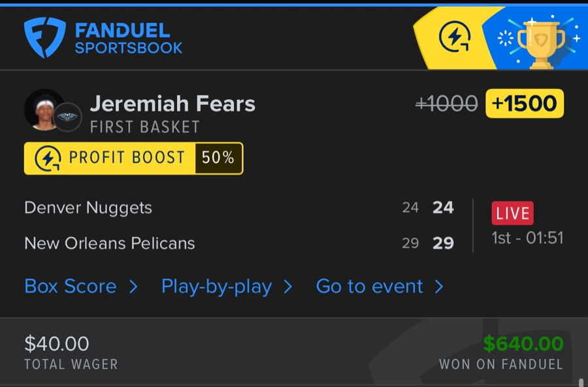Open the gold trophy rewards icon
Viewport: 588px width, 387px height.
coord(540,40)
